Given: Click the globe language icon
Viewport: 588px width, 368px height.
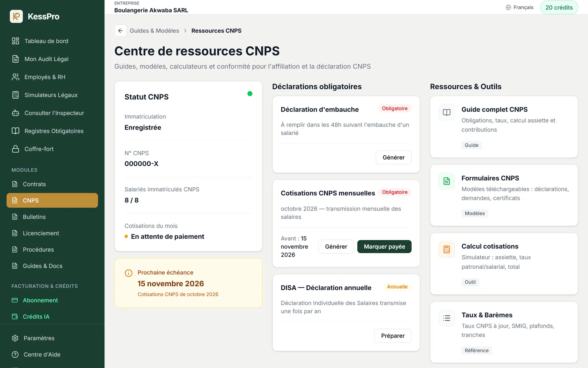Looking at the screenshot, I should (x=508, y=7).
